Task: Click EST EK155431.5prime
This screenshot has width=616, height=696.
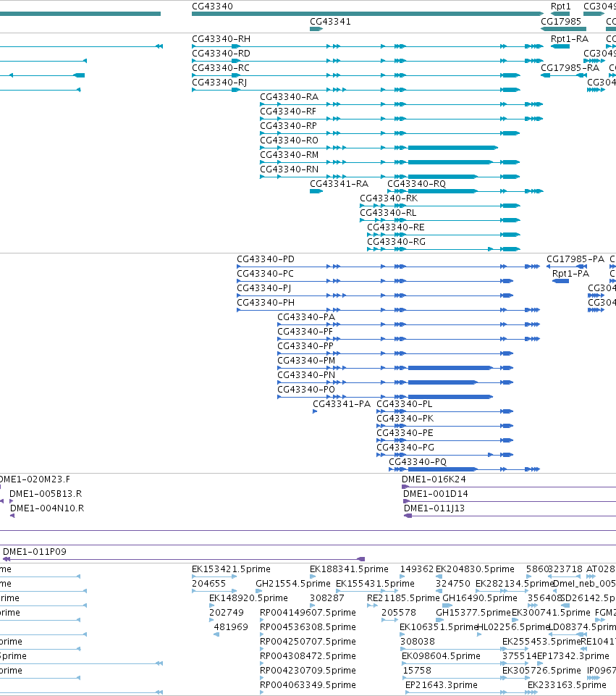Action: [375, 584]
